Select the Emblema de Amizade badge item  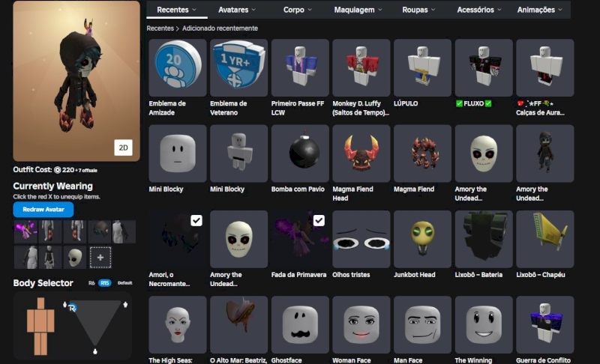178,67
